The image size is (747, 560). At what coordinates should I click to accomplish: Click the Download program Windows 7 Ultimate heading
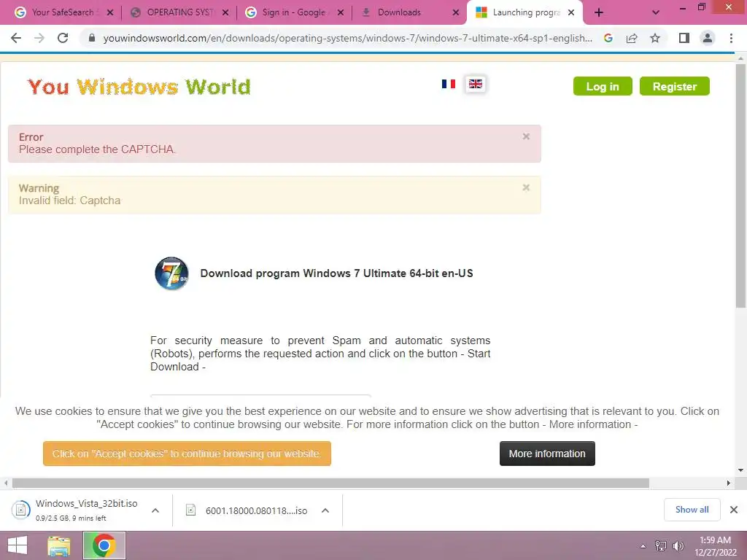(336, 273)
